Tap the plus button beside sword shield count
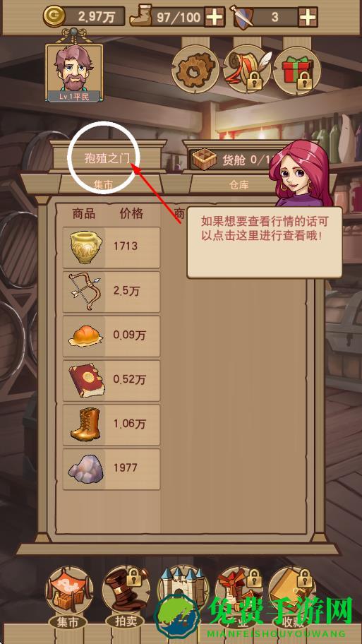362x644 pixels. [x=308, y=17]
